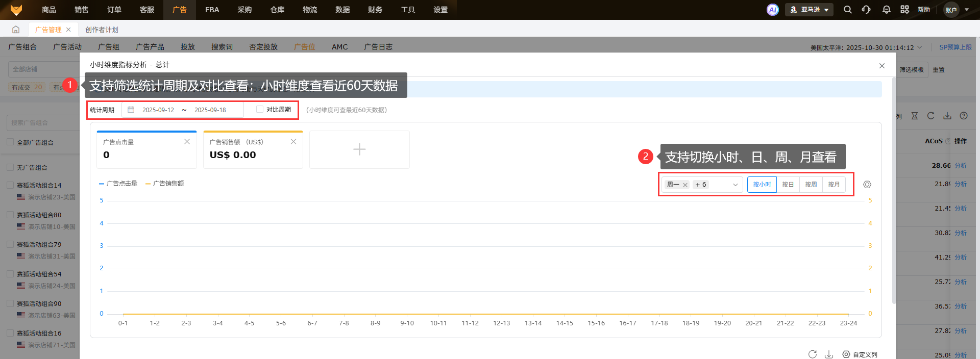
Task: Check 赛狐活动组合90 checkbox
Action: pos(10,303)
